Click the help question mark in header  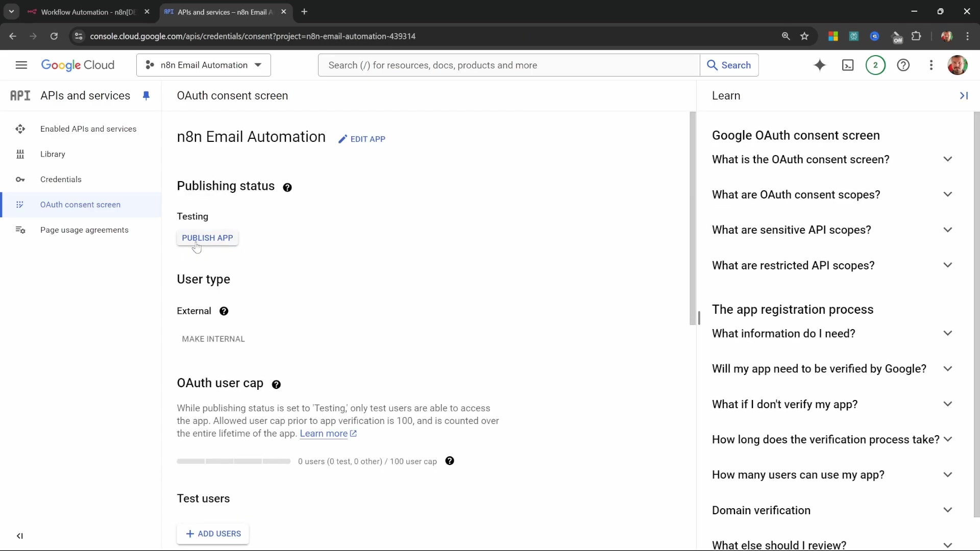903,65
